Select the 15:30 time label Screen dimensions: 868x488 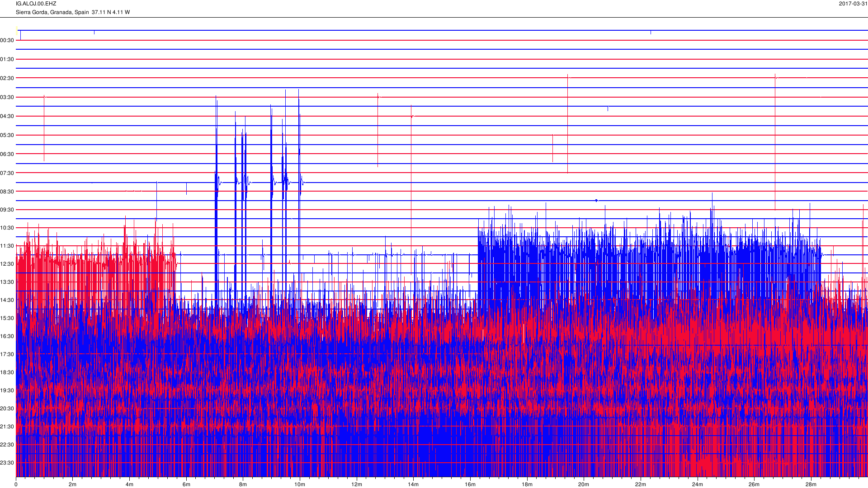click(x=7, y=318)
